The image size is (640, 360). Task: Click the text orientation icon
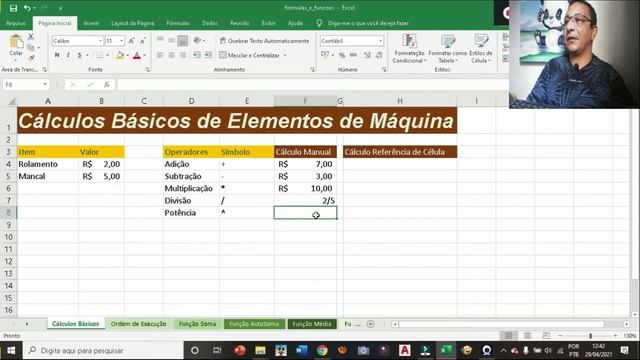pyautogui.click(x=198, y=40)
